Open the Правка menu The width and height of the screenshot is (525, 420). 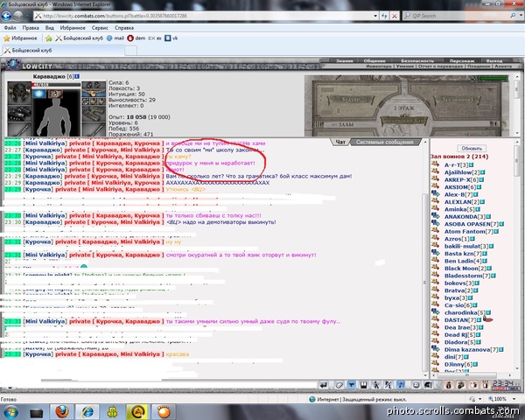point(31,28)
